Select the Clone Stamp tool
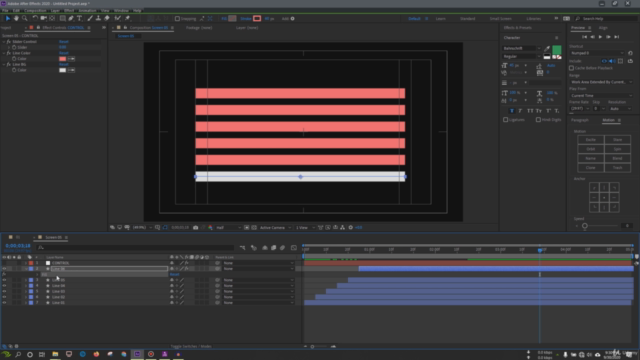The image size is (640, 360). coord(98,18)
